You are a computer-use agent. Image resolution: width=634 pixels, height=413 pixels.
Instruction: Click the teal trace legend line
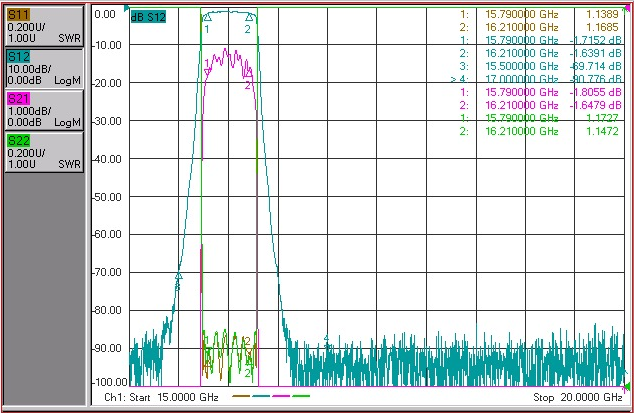(261, 396)
